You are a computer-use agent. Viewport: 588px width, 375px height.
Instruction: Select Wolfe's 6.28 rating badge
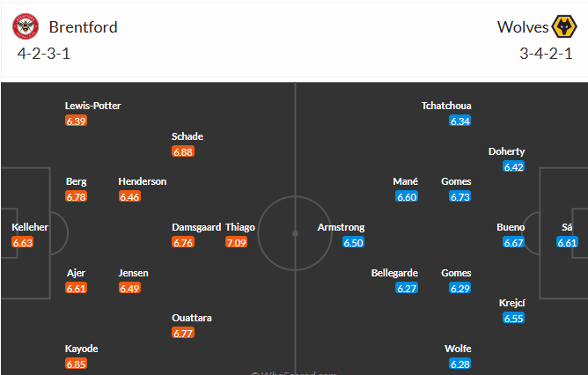pyautogui.click(x=459, y=364)
